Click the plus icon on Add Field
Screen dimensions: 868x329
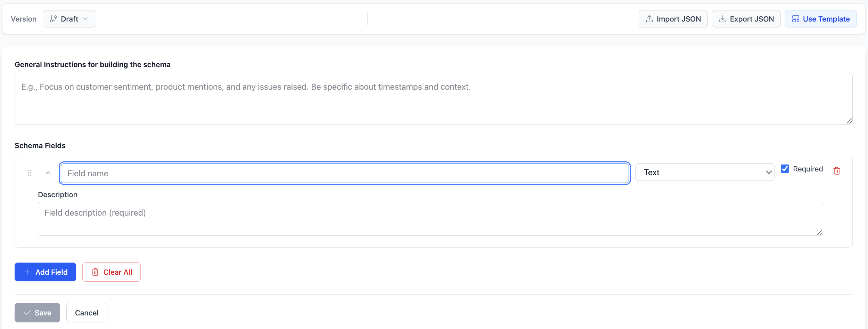[27, 272]
